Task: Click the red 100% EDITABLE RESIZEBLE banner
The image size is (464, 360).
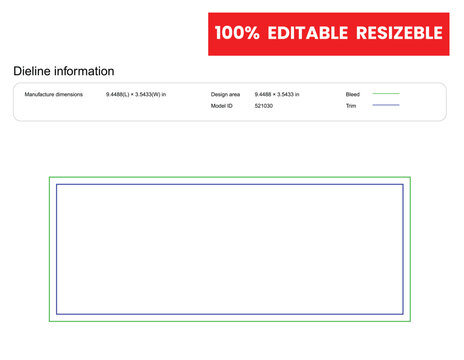Action: [x=329, y=34]
